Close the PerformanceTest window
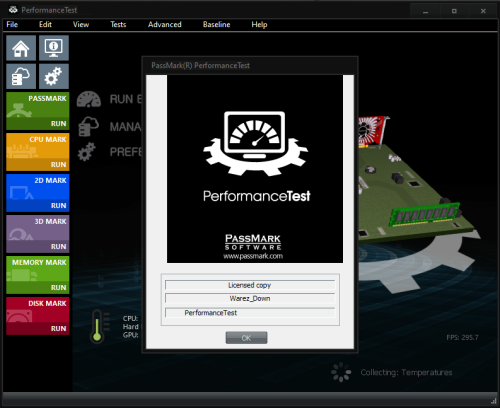 coord(483,11)
